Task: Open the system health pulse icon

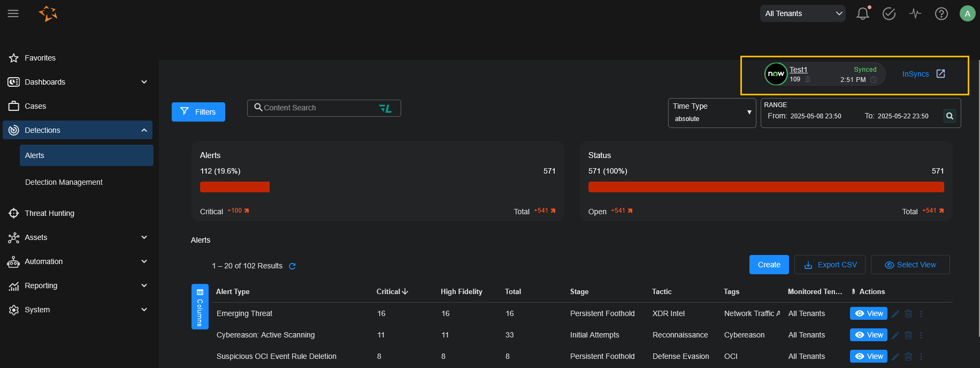Action: click(915, 14)
